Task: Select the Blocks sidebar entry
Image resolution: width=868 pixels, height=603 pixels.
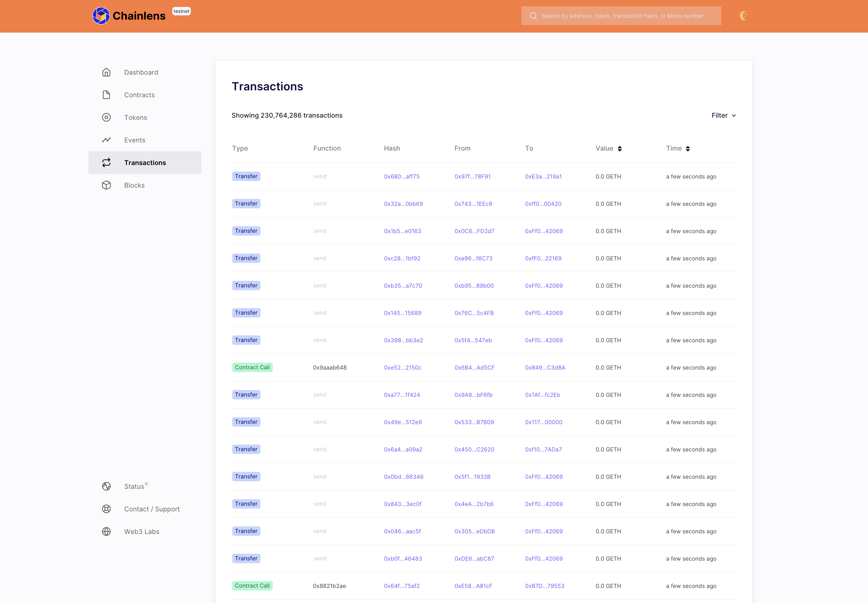Action: click(x=134, y=185)
